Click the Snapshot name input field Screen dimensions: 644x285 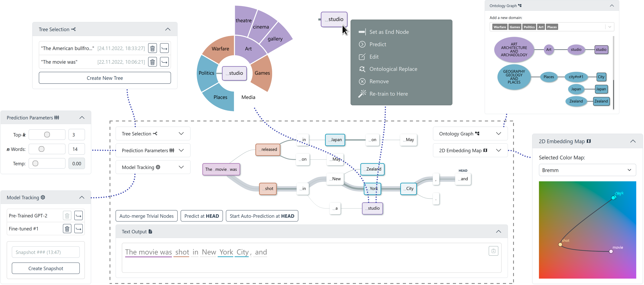(x=46, y=252)
